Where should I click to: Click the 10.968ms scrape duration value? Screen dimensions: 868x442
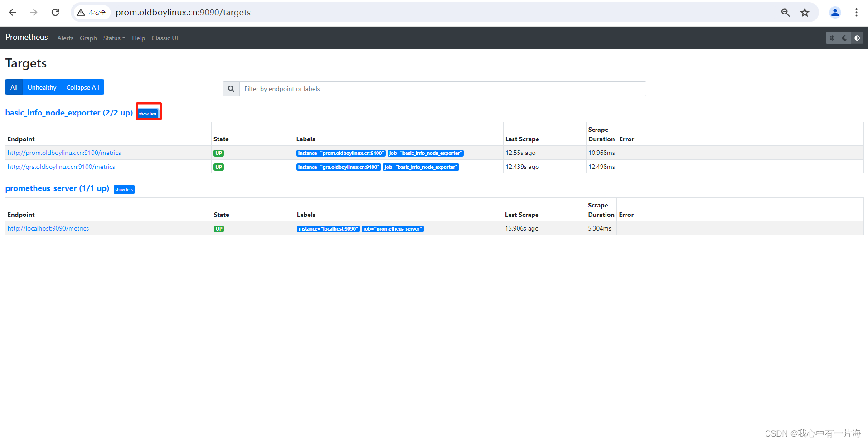[601, 153]
